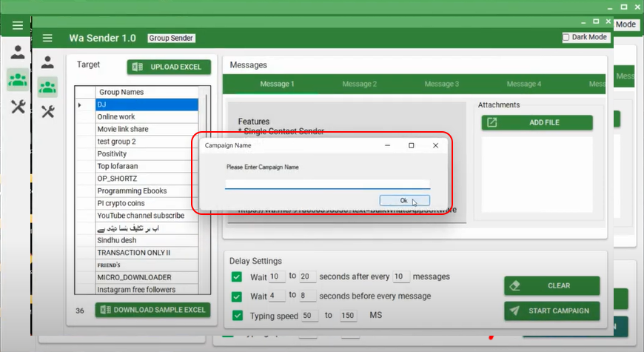This screenshot has height=352, width=644.
Task: Switch to the Message 2 tab
Action: (359, 84)
